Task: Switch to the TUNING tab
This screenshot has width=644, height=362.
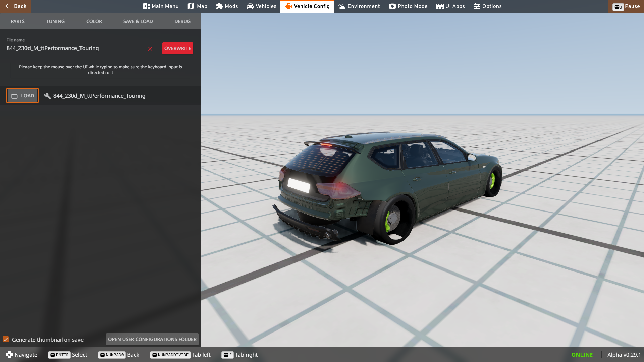Action: tap(55, 21)
